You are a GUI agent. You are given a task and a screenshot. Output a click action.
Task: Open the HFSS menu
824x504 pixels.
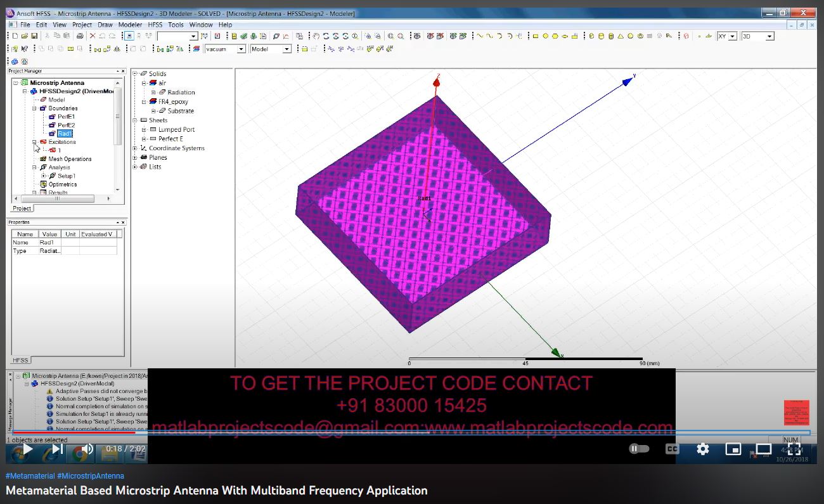point(155,25)
